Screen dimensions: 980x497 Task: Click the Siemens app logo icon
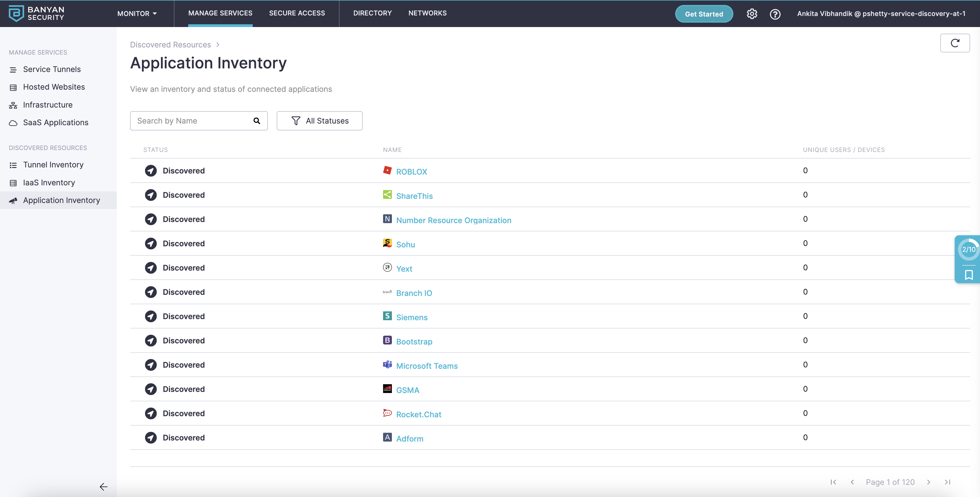coord(387,316)
